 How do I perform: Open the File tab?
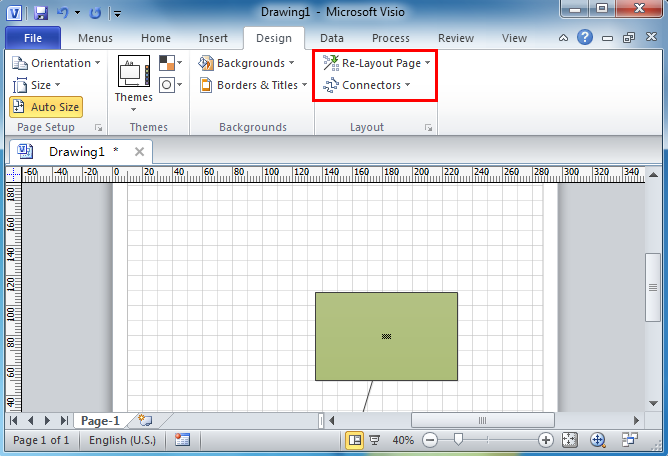[x=33, y=38]
